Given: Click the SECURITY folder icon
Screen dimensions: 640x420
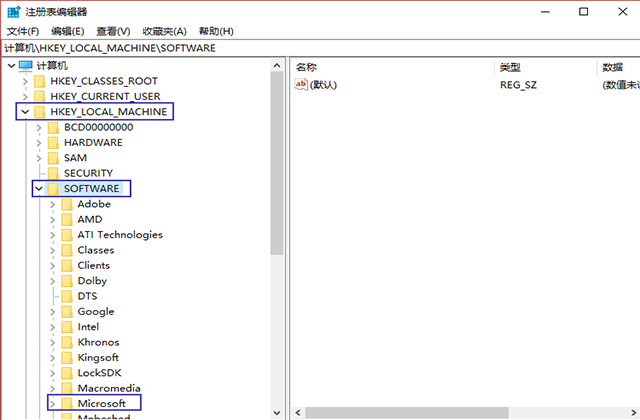Looking at the screenshot, I should click(53, 173).
